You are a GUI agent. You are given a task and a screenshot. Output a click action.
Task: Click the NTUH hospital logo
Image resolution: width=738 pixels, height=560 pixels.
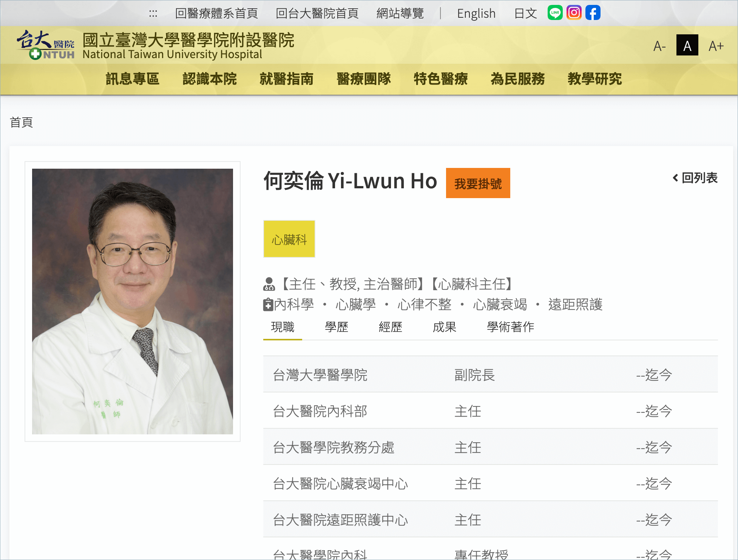pos(45,45)
